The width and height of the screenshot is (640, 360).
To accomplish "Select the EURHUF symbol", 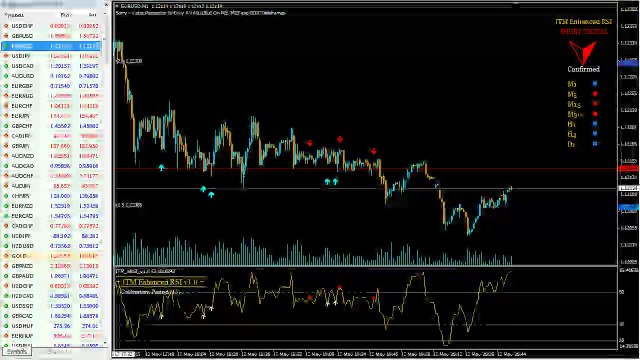I will point(22,336).
